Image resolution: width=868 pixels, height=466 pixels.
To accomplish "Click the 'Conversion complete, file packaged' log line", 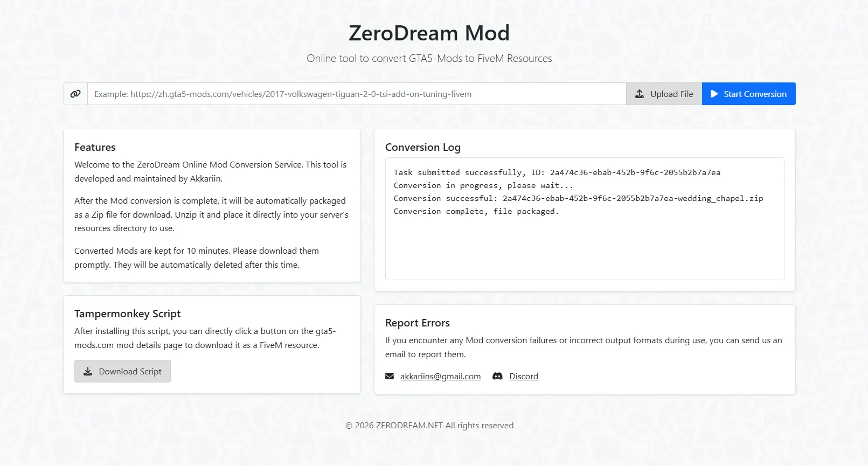I will coord(476,211).
